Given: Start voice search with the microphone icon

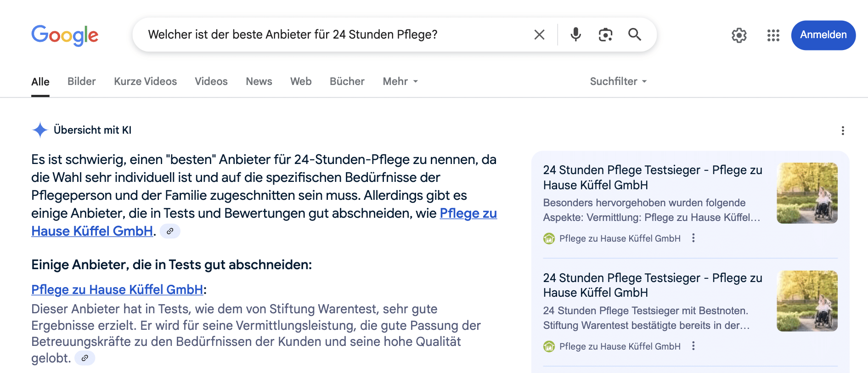Looking at the screenshot, I should 575,34.
